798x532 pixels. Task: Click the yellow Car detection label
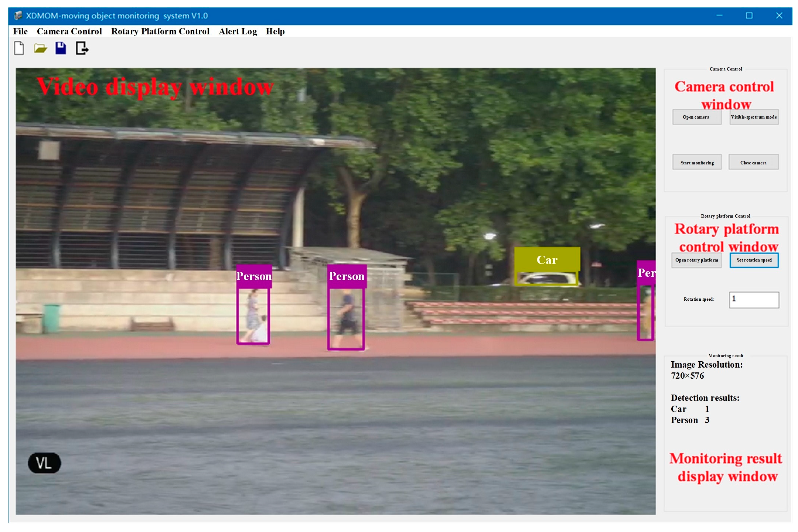coord(547,260)
